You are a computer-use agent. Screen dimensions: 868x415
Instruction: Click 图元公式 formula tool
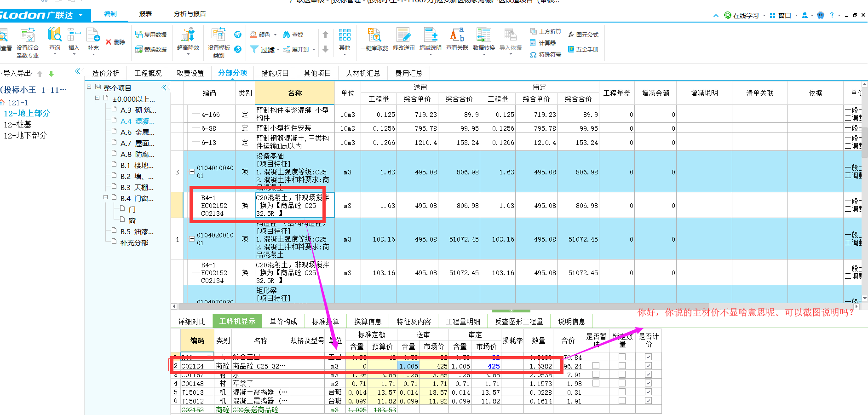point(583,35)
